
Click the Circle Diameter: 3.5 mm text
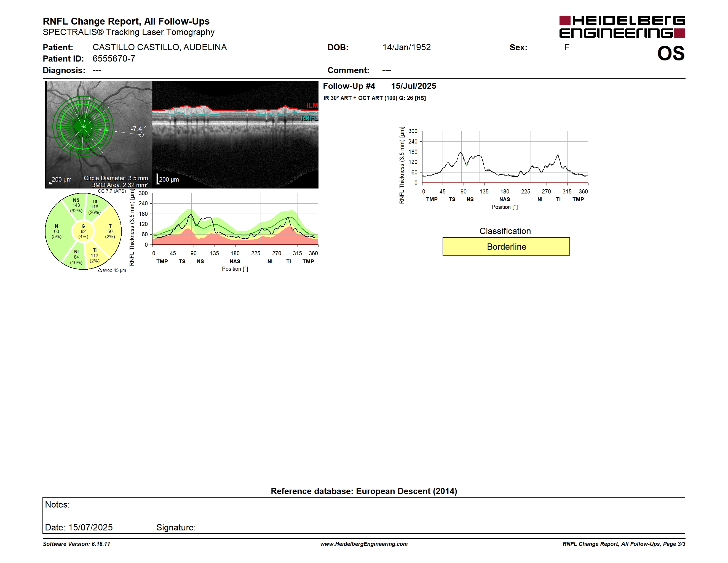coord(116,178)
